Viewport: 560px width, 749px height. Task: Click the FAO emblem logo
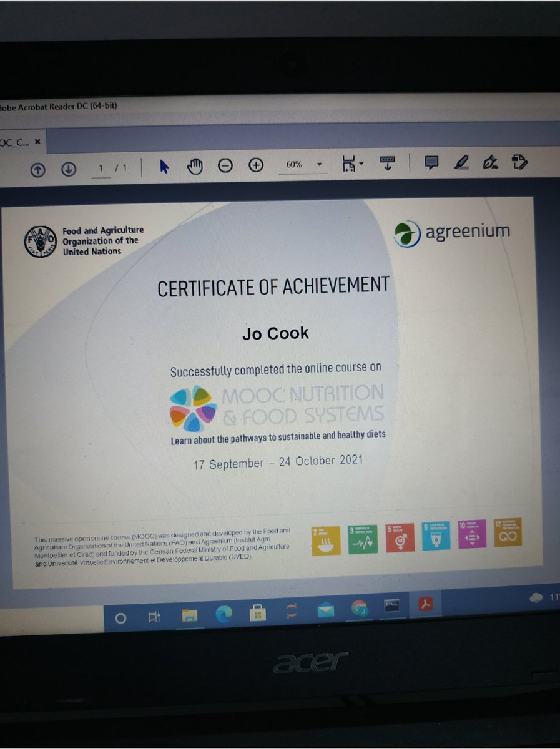[x=40, y=242]
